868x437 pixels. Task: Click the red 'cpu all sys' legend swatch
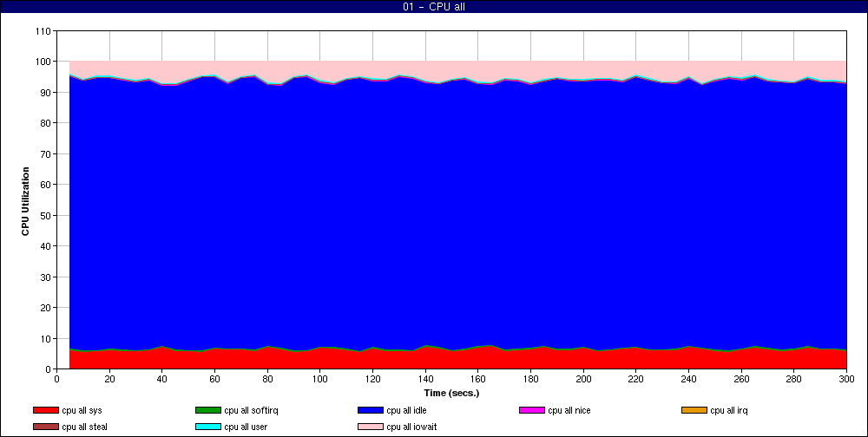click(46, 410)
